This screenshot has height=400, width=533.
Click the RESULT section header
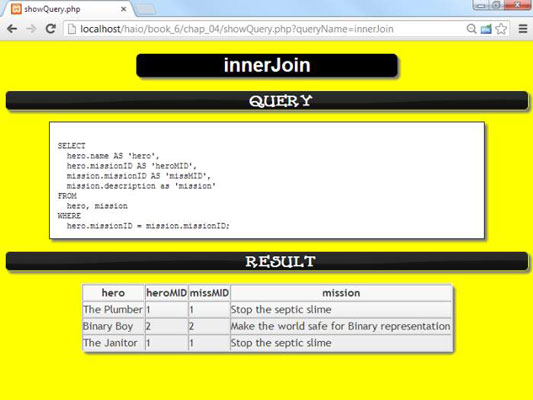(267, 261)
